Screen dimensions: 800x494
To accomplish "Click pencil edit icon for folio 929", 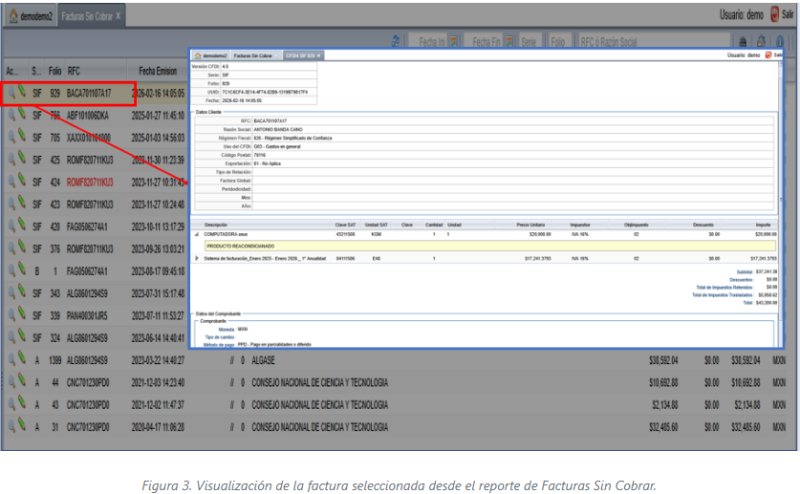I will tap(21, 92).
